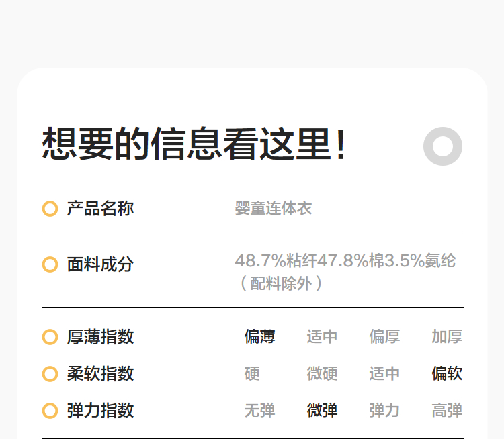
Task: Select 适中 in the 柔软指数 row
Action: [384, 373]
